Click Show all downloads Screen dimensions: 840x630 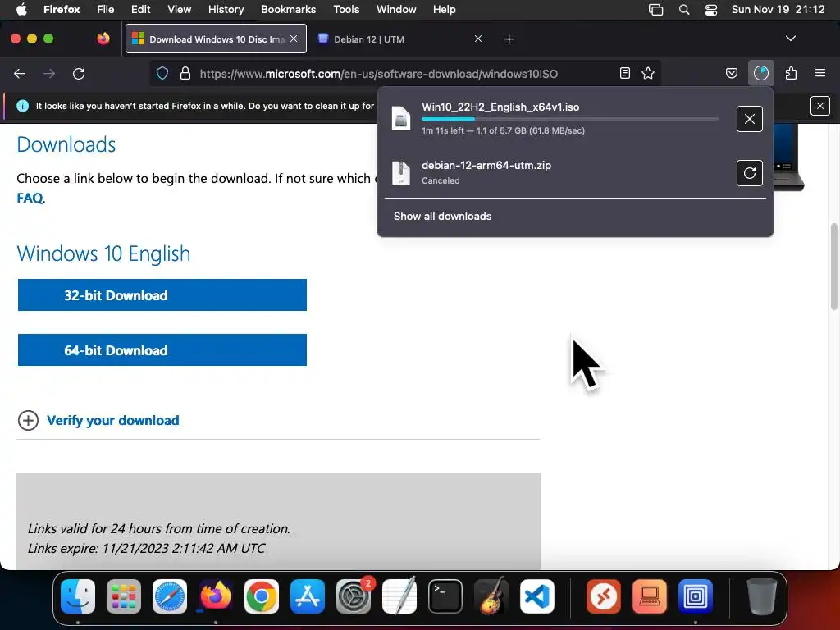point(442,217)
